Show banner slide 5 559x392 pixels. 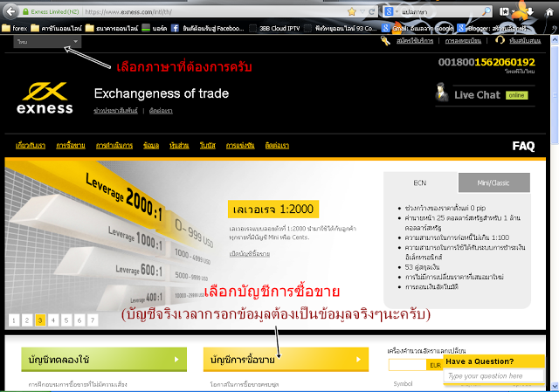point(66,320)
